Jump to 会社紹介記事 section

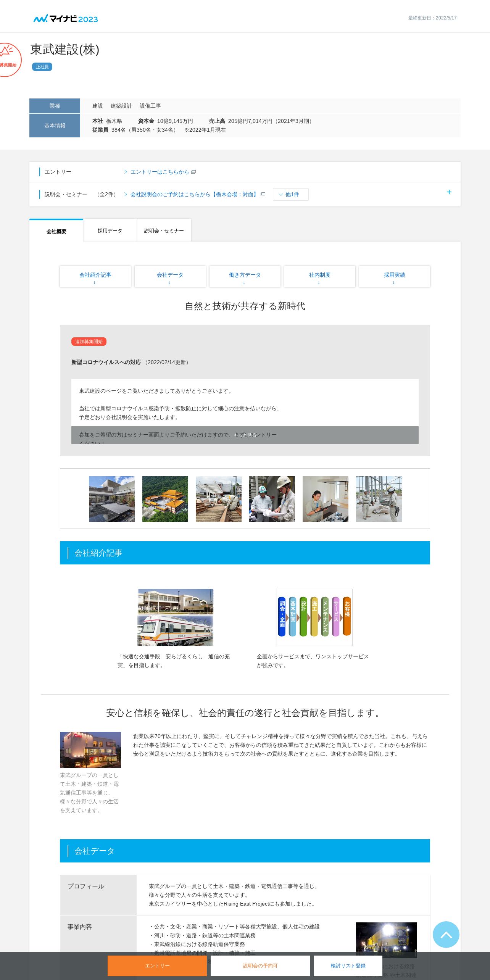point(95,276)
